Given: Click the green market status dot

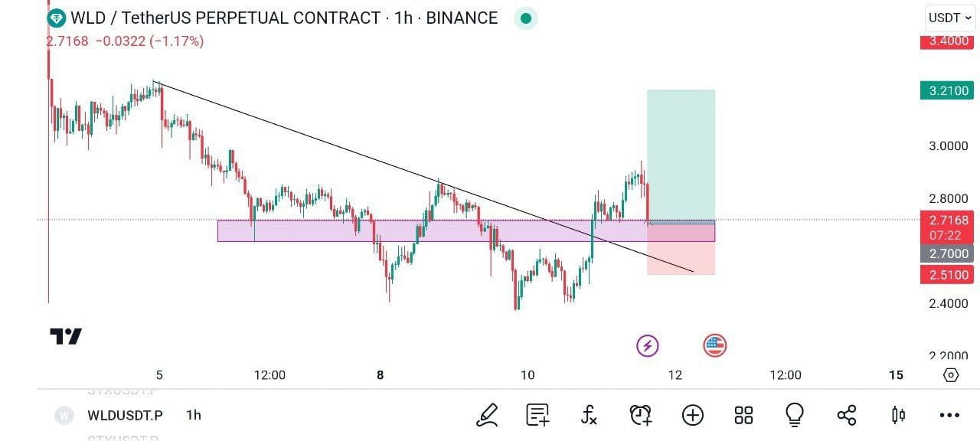Looking at the screenshot, I should [525, 18].
